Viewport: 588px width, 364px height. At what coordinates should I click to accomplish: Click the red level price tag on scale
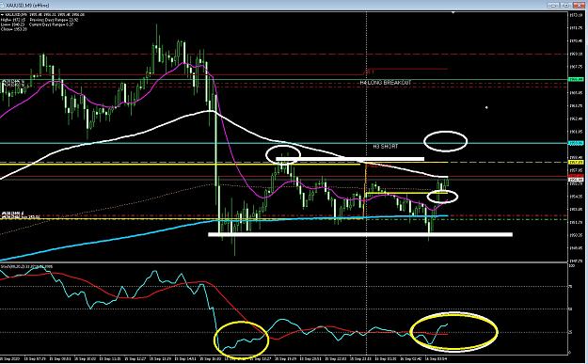576,176
